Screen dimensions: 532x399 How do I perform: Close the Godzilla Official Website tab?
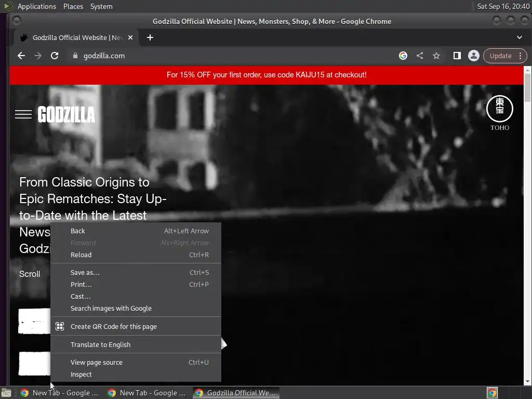(x=130, y=37)
